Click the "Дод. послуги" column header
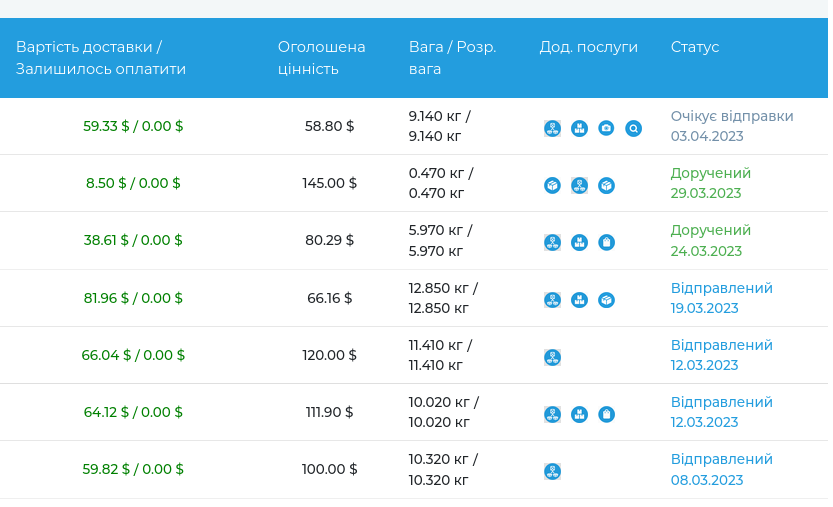This screenshot has height=507, width=833. click(588, 47)
